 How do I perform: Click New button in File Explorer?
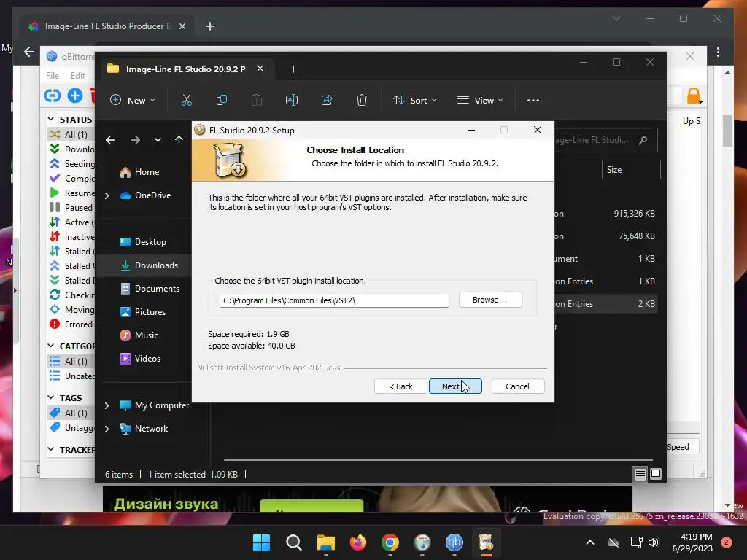133,101
